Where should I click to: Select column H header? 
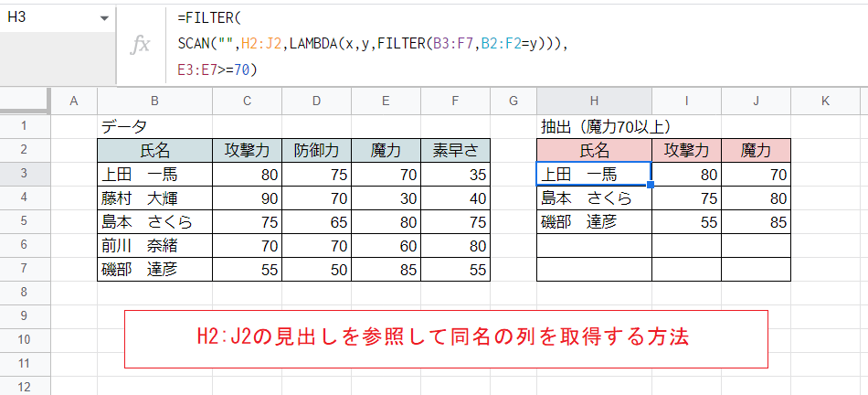[594, 101]
